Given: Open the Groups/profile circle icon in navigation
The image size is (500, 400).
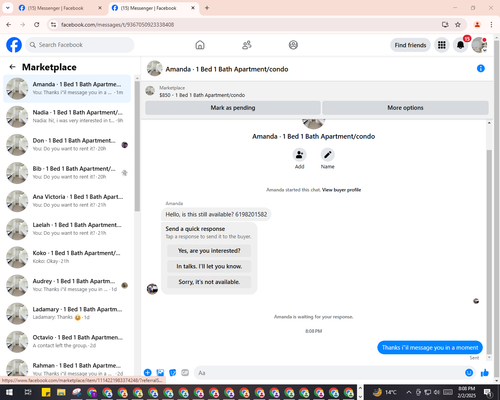Looking at the screenshot, I should pyautogui.click(x=293, y=45).
